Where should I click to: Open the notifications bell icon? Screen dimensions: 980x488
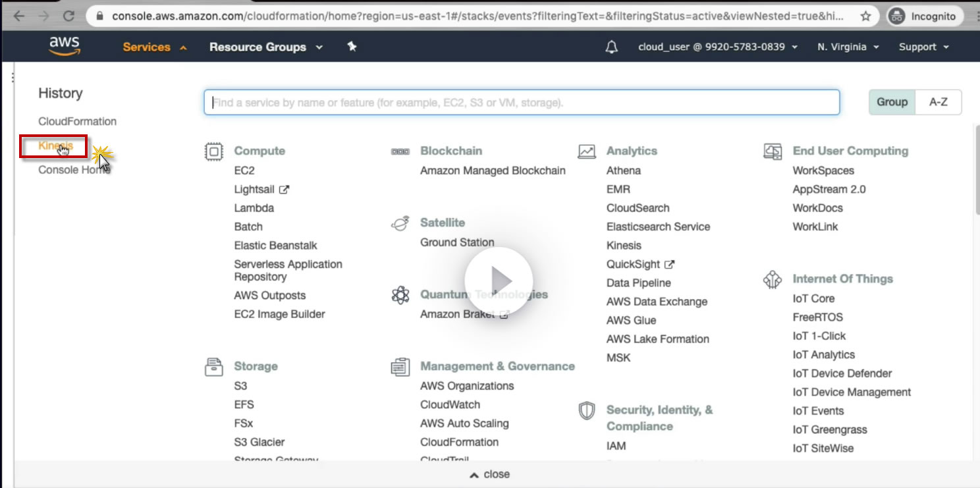pyautogui.click(x=612, y=47)
